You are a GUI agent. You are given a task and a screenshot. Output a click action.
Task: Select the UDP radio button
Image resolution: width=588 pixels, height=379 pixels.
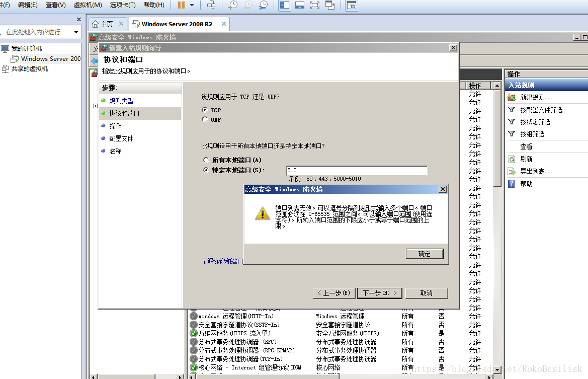205,119
